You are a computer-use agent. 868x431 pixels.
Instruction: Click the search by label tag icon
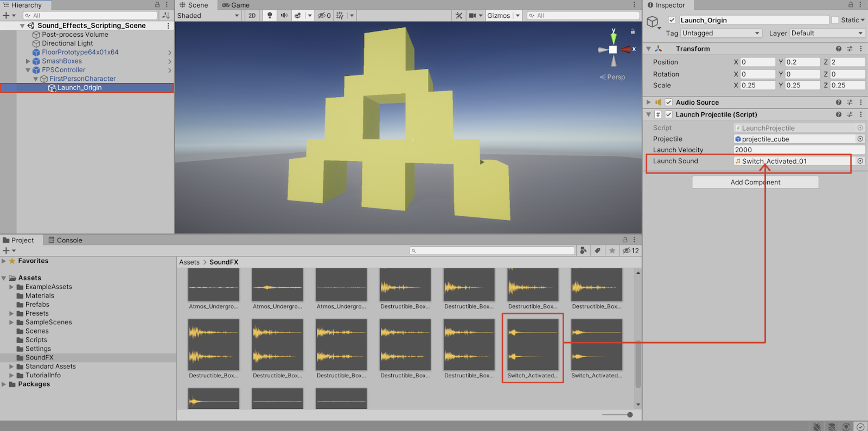[x=597, y=250]
